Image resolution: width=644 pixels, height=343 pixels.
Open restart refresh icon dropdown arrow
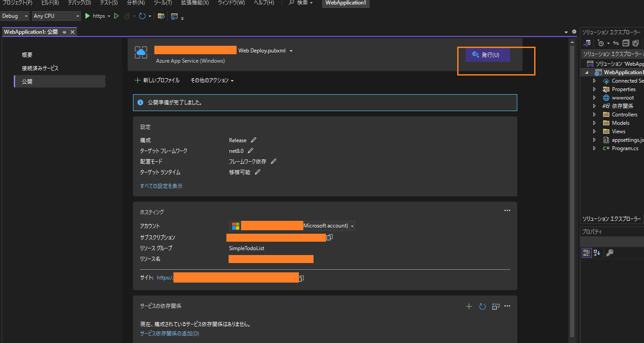149,16
